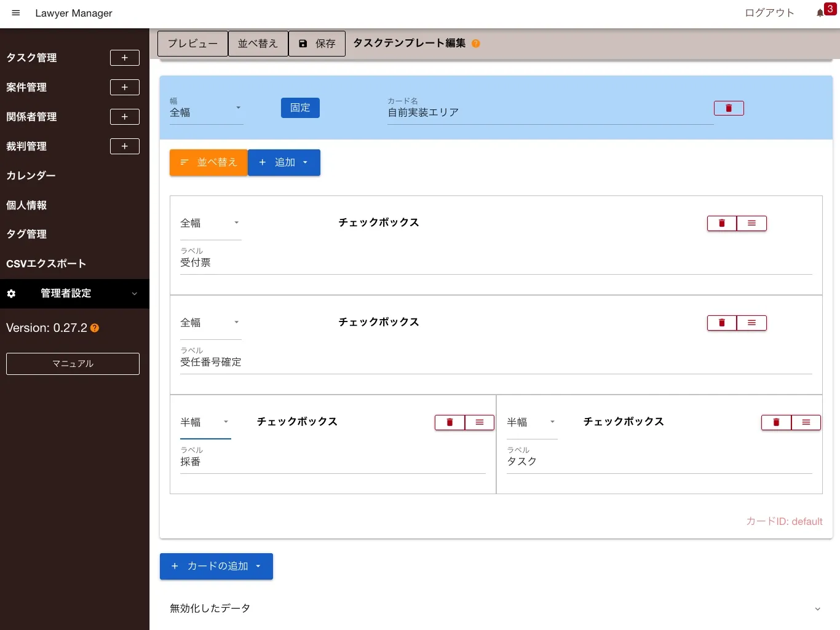Click the ログアウト link
The height and width of the screenshot is (630, 840).
(769, 13)
